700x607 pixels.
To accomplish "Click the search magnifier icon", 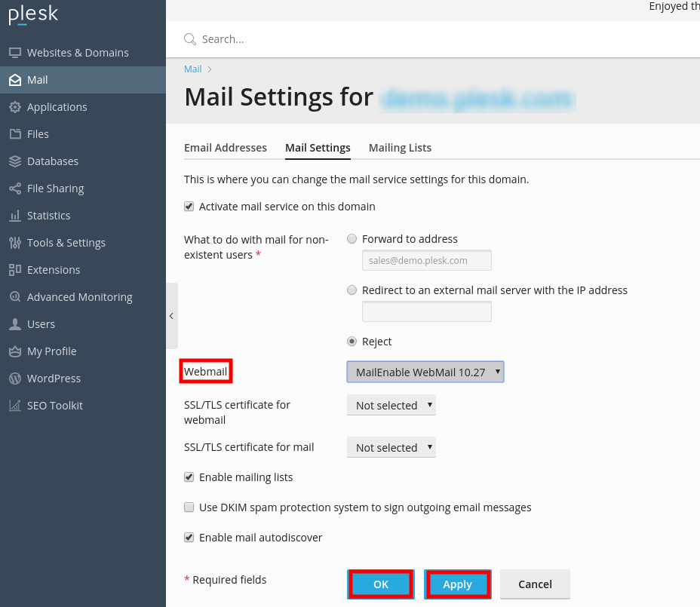I will point(190,39).
